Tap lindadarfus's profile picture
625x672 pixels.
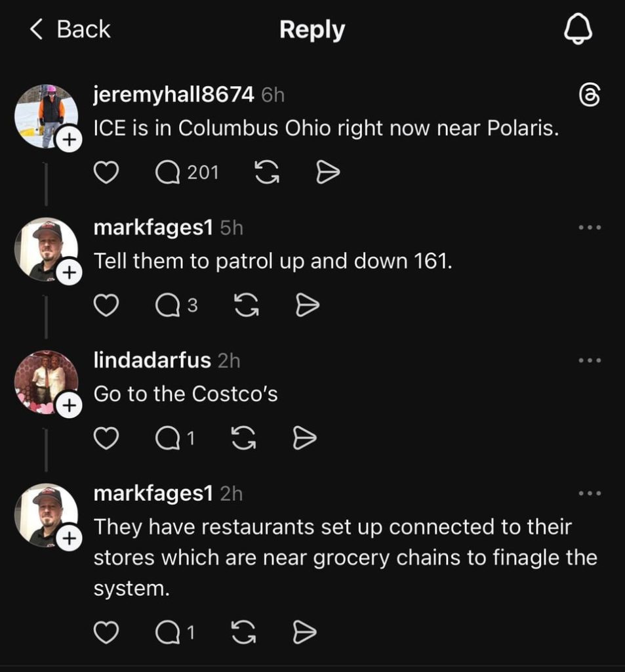(x=45, y=381)
